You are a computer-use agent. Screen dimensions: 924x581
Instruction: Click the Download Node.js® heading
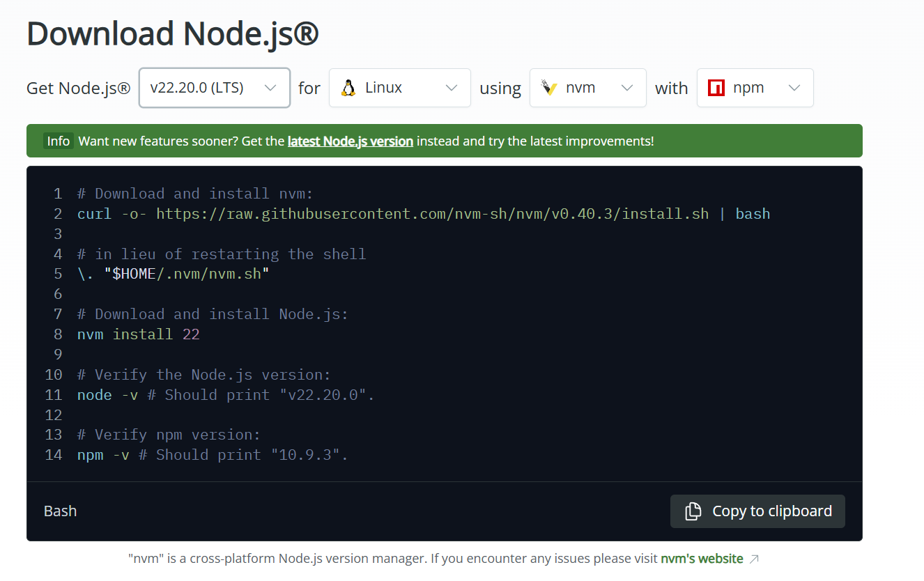click(172, 34)
